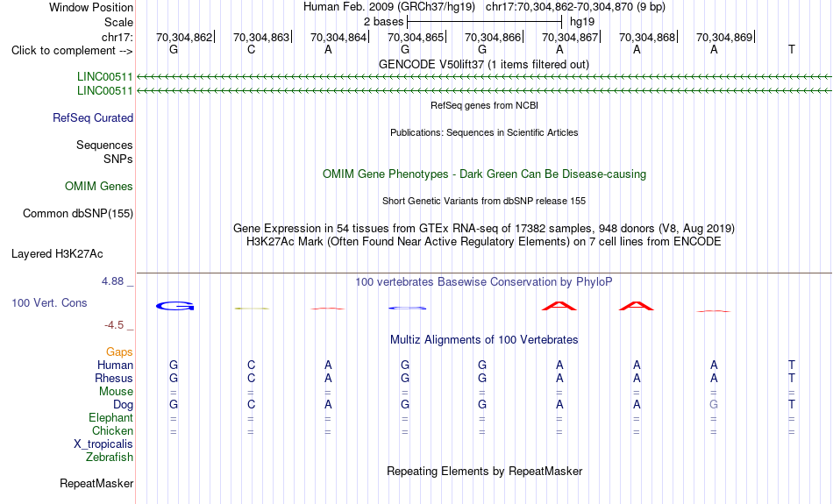Open the OMIM Genes track label
Screen dimensions: 833x504
tap(99, 187)
